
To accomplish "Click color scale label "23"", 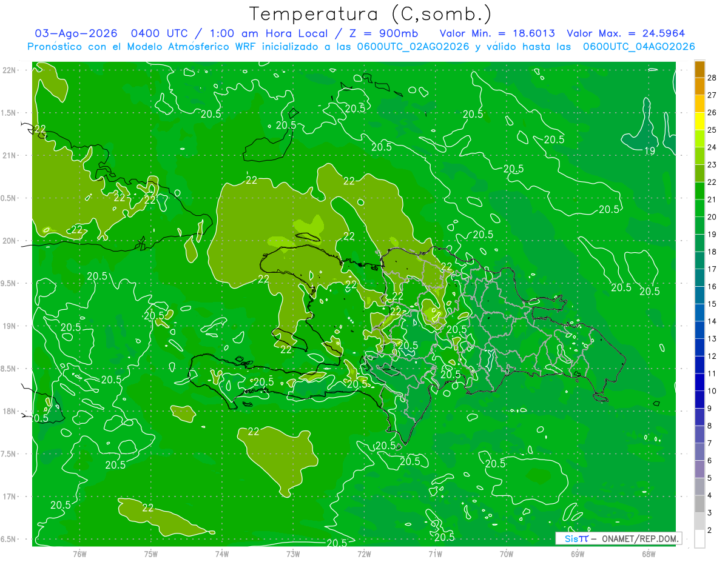I will pos(712,164).
